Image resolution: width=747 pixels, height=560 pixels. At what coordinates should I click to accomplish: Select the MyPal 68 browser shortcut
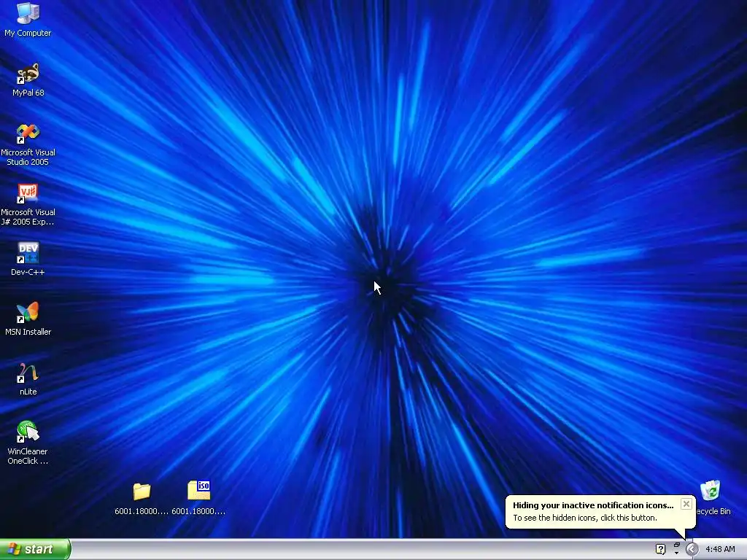pyautogui.click(x=28, y=80)
